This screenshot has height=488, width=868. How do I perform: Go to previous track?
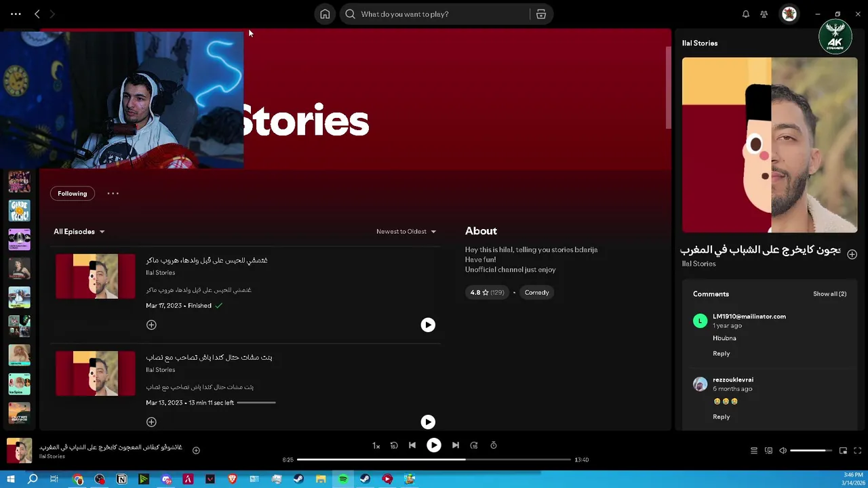pyautogui.click(x=412, y=445)
